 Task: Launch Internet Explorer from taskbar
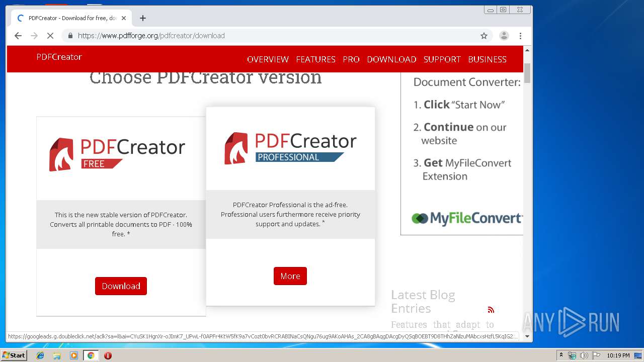40,355
